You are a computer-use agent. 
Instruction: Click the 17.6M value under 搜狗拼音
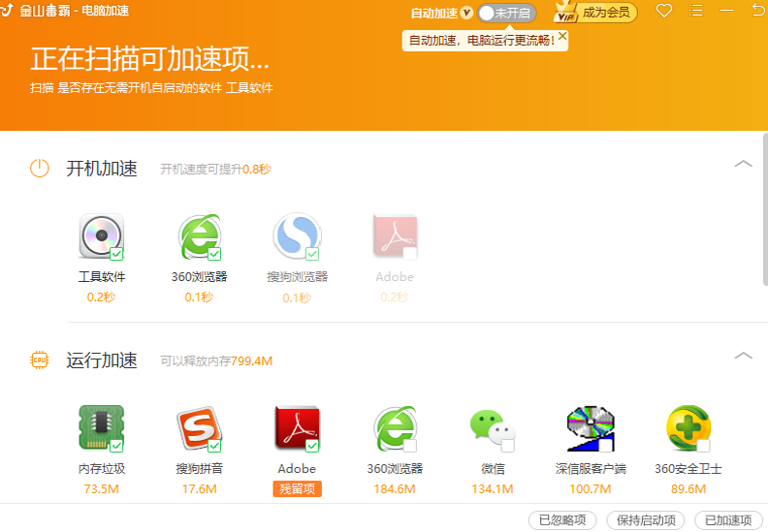[x=200, y=489]
